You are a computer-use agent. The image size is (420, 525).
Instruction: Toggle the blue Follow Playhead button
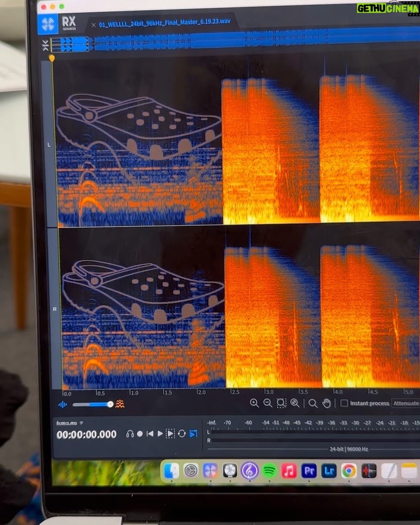pos(194,433)
